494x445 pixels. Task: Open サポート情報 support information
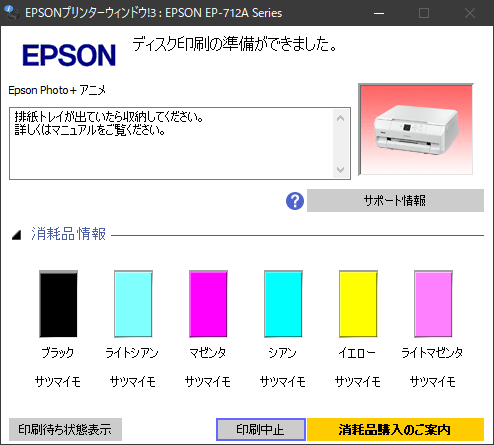coord(395,201)
